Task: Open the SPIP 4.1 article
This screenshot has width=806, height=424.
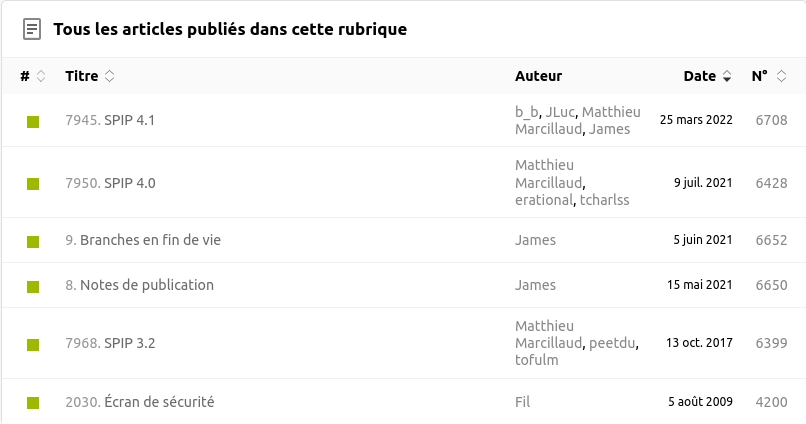Action: point(129,121)
